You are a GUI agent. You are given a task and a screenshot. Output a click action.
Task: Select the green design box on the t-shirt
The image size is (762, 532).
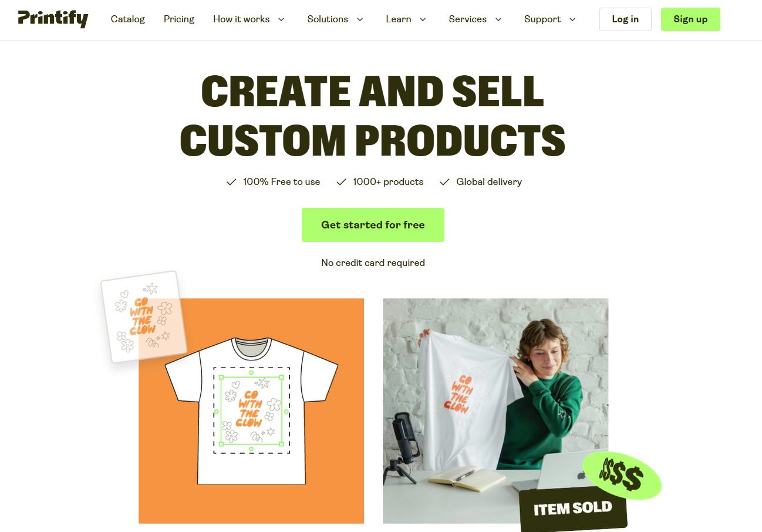251,409
